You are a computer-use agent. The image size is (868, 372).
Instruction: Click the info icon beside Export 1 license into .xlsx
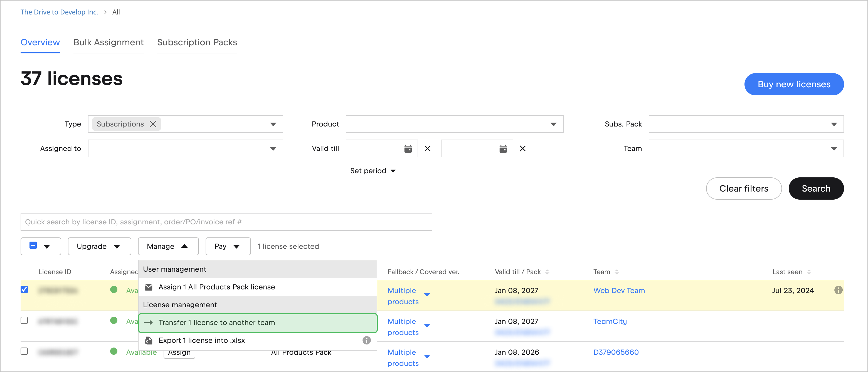coord(367,340)
